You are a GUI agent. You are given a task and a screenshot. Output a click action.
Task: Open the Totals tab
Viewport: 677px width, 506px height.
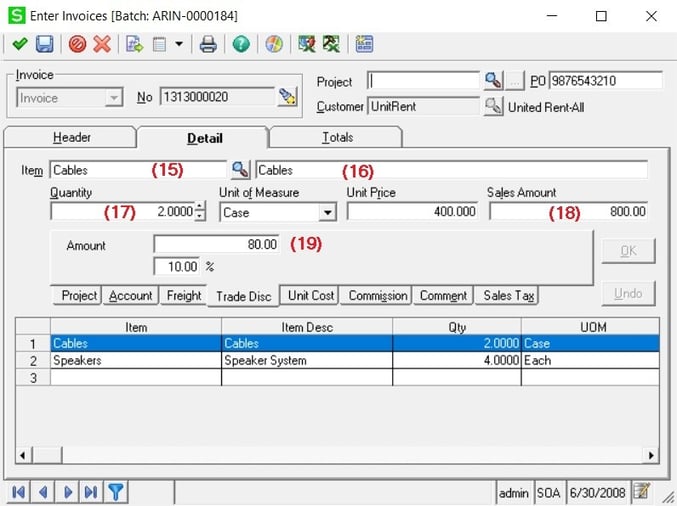pos(336,137)
